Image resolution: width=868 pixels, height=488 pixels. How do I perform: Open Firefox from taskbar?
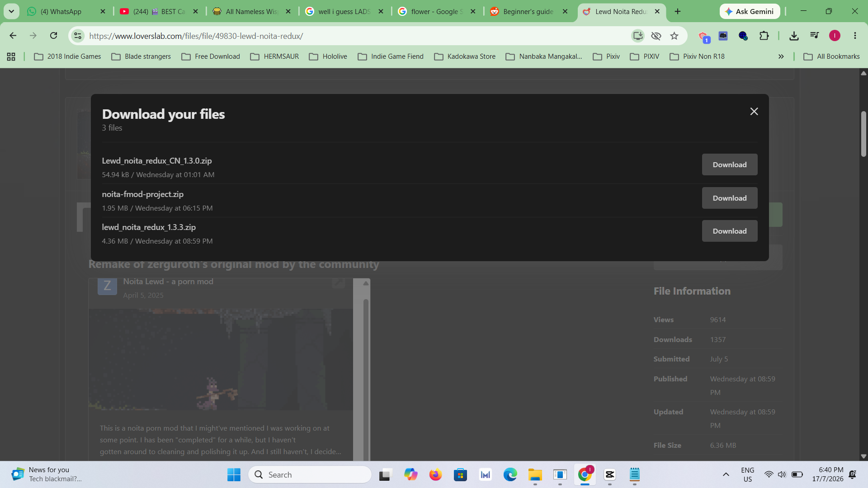[435, 474]
